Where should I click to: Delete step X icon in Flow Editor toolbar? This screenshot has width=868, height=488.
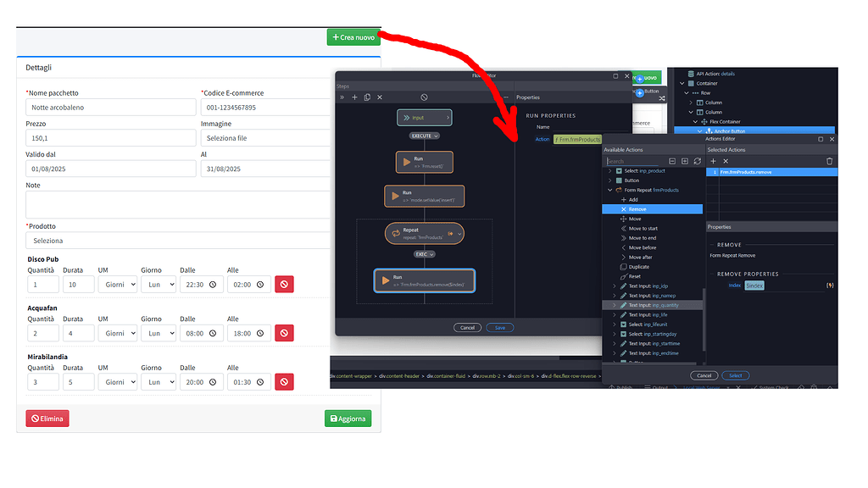click(x=380, y=97)
